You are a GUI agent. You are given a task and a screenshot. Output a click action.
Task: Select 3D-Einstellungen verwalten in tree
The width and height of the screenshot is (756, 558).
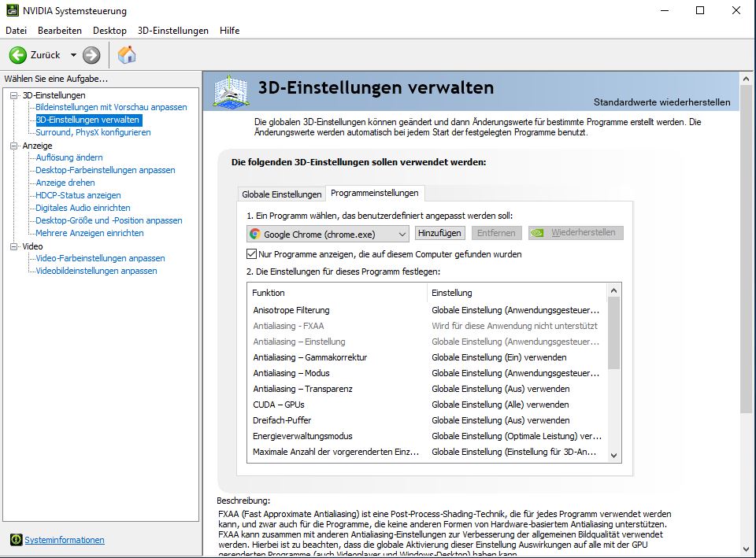[89, 120]
